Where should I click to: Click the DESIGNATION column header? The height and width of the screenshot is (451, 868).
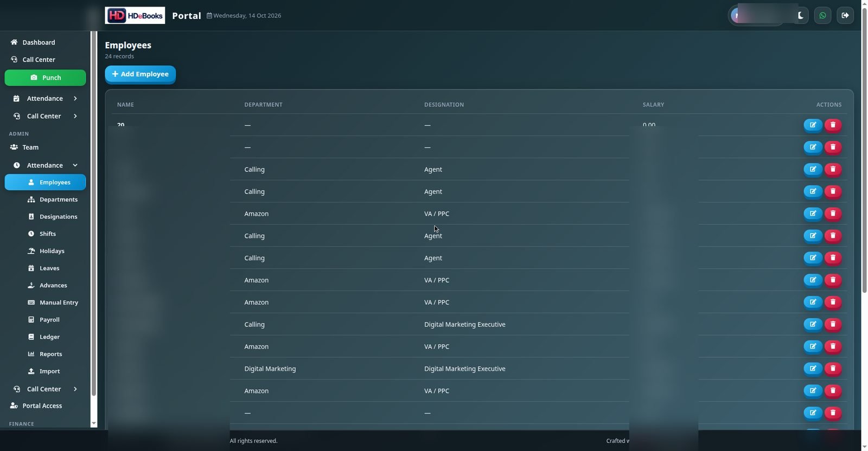[444, 105]
